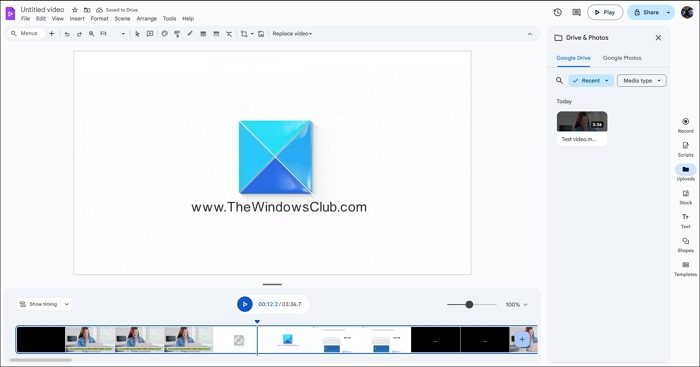Screen dimensions: 700x367
Task: Open the Templates sidebar tool
Action: [685, 269]
